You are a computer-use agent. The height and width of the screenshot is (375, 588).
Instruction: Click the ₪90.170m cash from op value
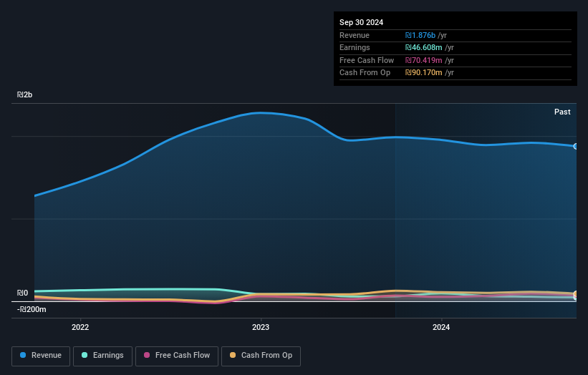coord(424,73)
